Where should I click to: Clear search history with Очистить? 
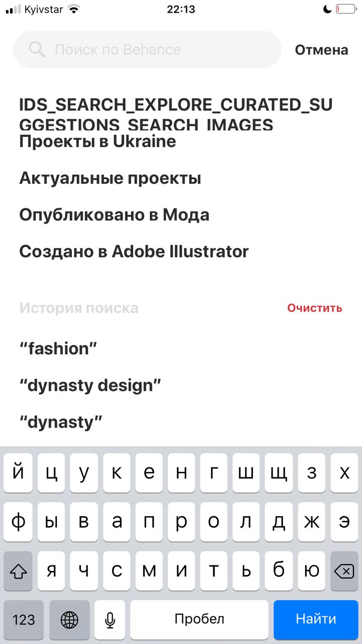pyautogui.click(x=315, y=308)
